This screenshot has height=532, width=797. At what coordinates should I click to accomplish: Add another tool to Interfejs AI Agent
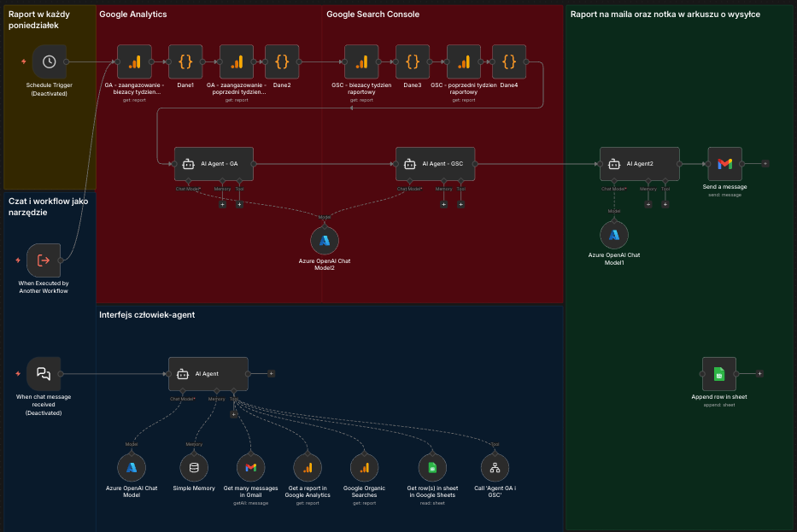pyautogui.click(x=234, y=414)
